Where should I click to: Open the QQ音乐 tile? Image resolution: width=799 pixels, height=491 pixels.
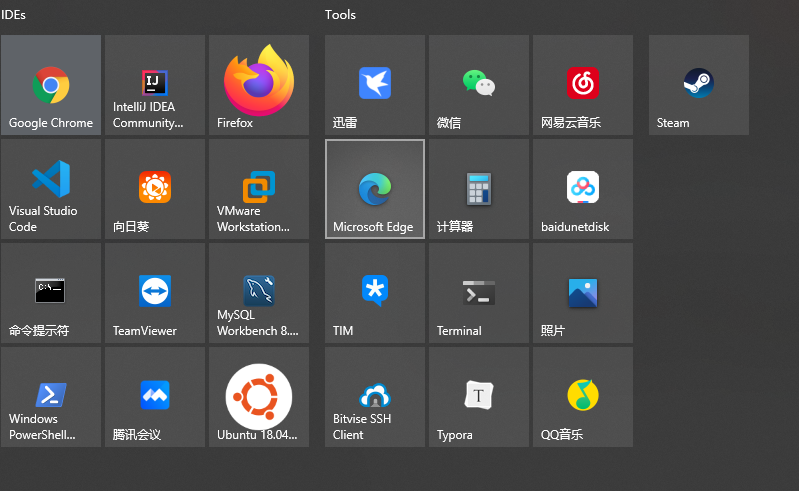tap(583, 397)
